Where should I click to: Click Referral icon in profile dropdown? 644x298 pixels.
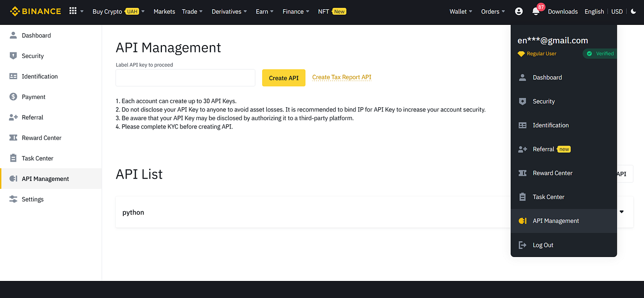[523, 149]
